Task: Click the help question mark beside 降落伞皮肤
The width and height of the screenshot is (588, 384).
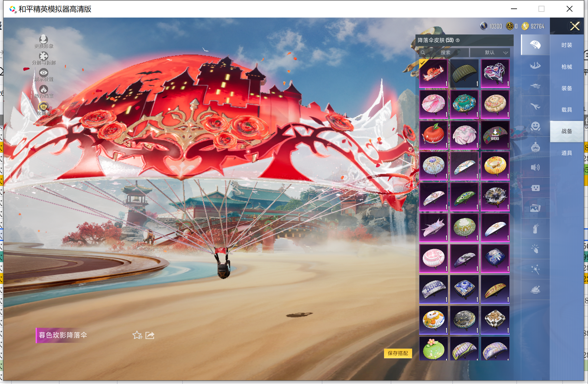Action: [458, 40]
